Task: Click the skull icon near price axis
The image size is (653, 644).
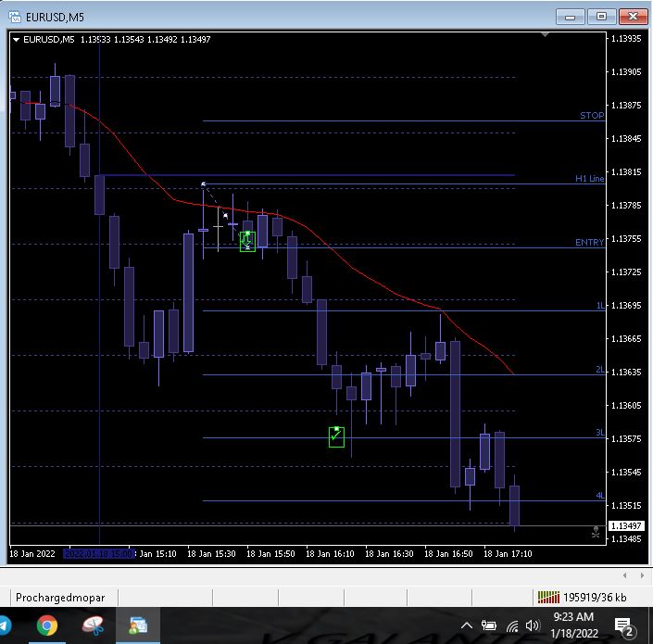Action: tap(596, 532)
